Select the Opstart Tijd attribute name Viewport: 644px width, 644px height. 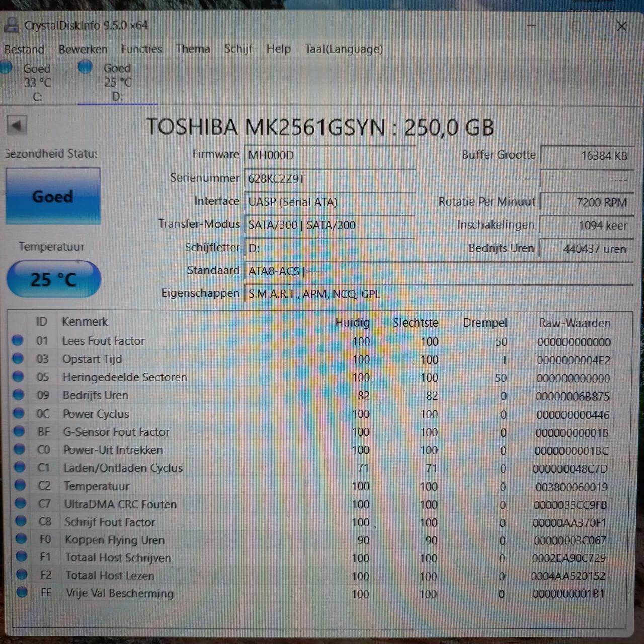pyautogui.click(x=92, y=359)
